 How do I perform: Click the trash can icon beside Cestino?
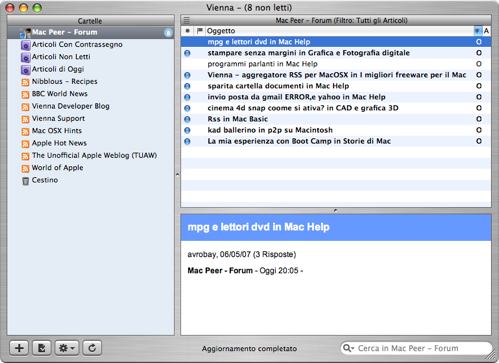[x=25, y=181]
